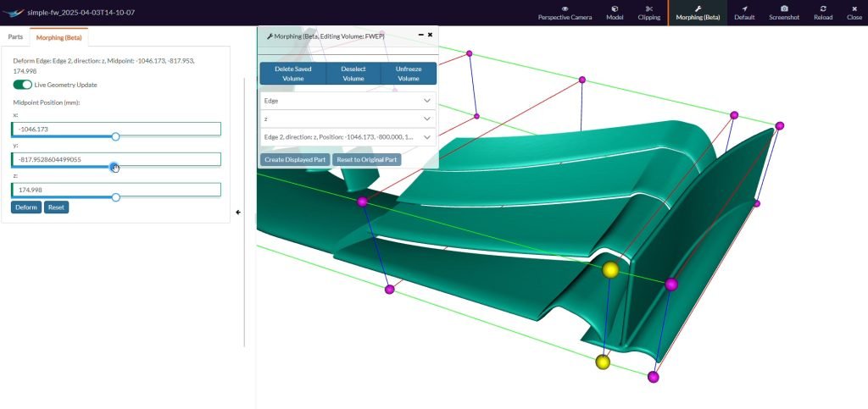Open the Model toolbar item
Image resolution: width=868 pixels, height=409 pixels.
pos(615,13)
